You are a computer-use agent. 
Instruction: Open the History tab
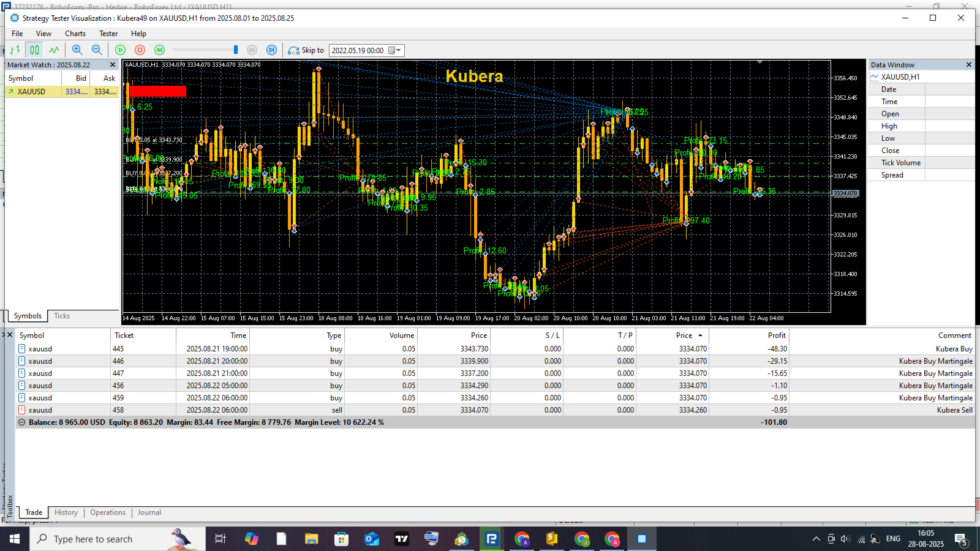coord(66,512)
